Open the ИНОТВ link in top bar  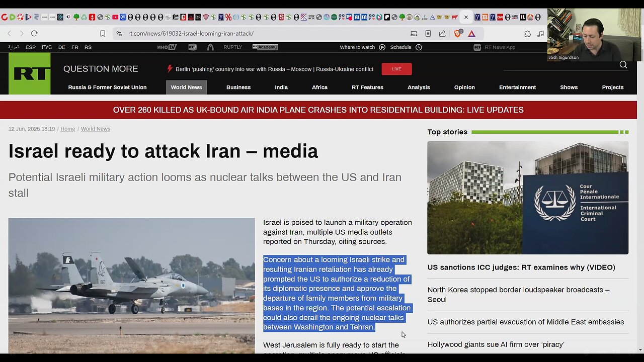167,47
